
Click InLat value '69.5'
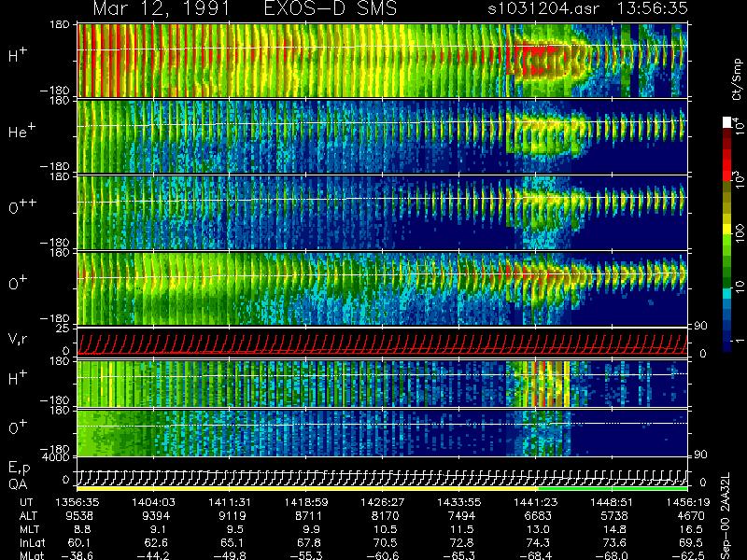click(691, 542)
